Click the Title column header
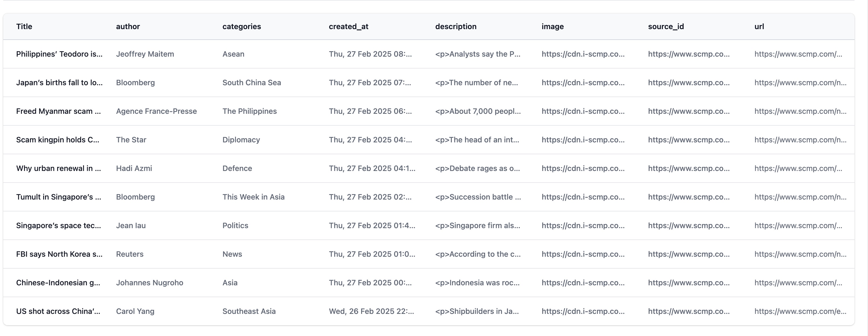 24,27
